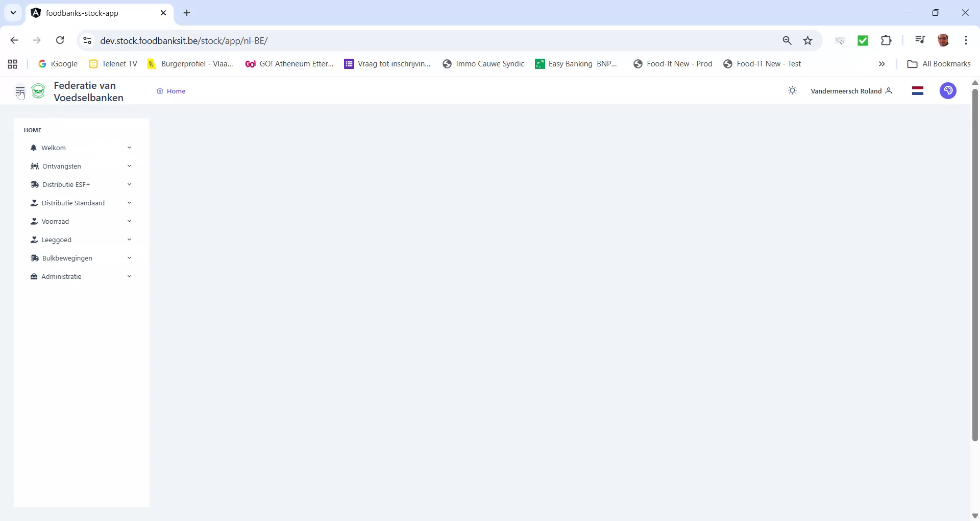Click the user profile icon next to Vandermeersch Roland

[889, 90]
